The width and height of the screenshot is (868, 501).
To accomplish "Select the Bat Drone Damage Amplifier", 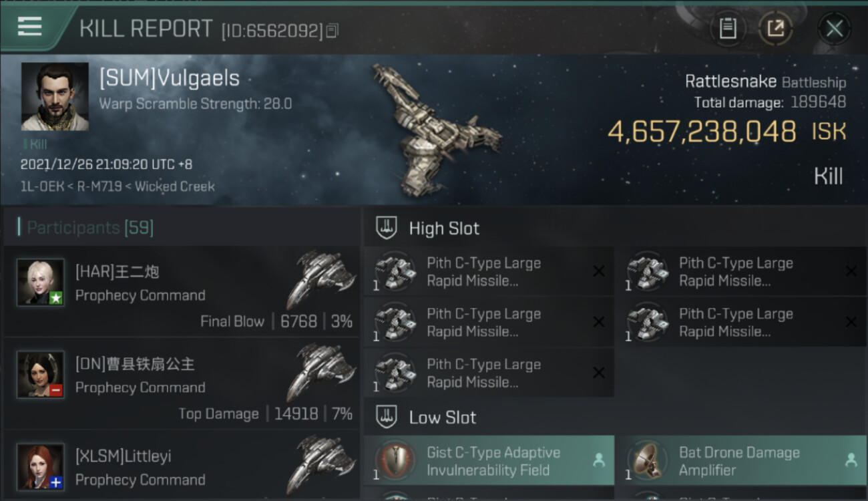I will click(740, 461).
